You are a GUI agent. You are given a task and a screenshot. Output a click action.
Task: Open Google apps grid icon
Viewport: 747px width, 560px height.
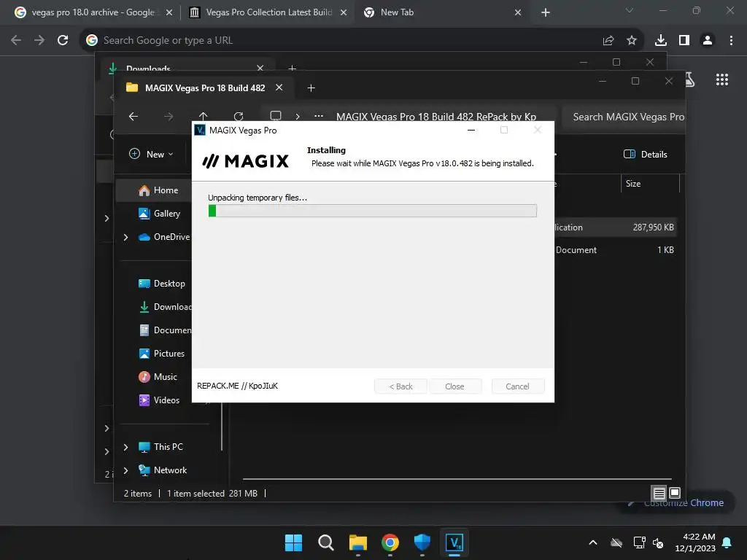722,79
